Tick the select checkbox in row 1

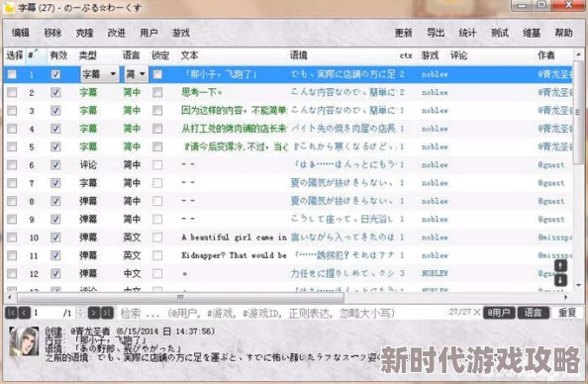coord(12,74)
